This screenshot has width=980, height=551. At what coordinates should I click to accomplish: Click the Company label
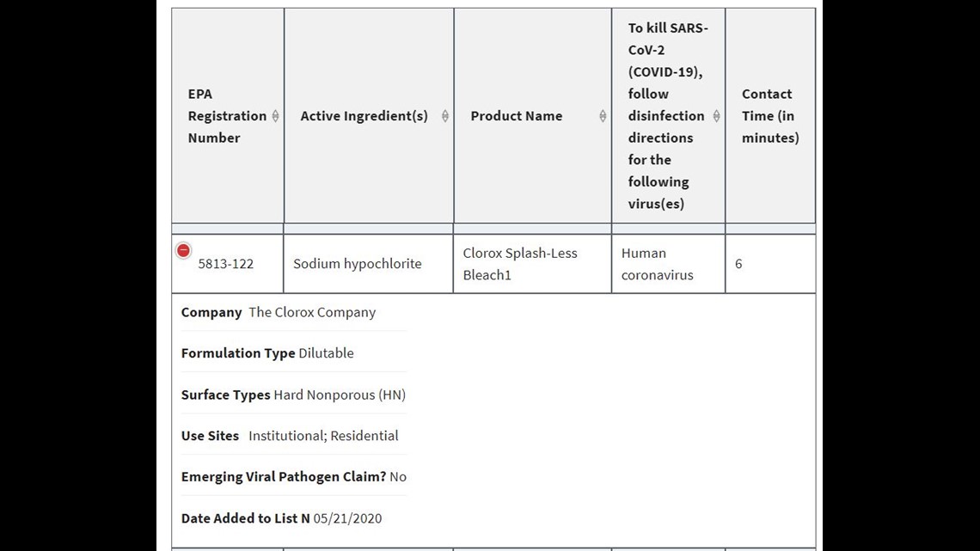point(211,312)
